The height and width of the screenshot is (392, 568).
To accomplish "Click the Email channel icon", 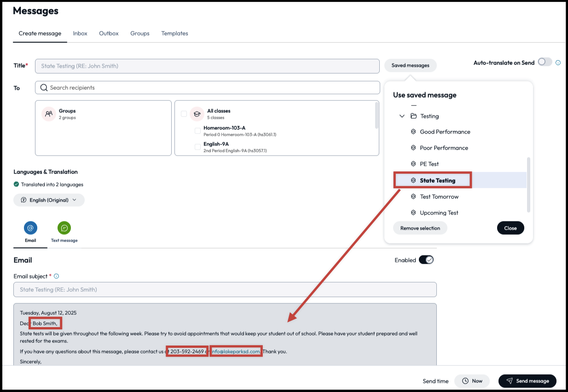I will 30,228.
